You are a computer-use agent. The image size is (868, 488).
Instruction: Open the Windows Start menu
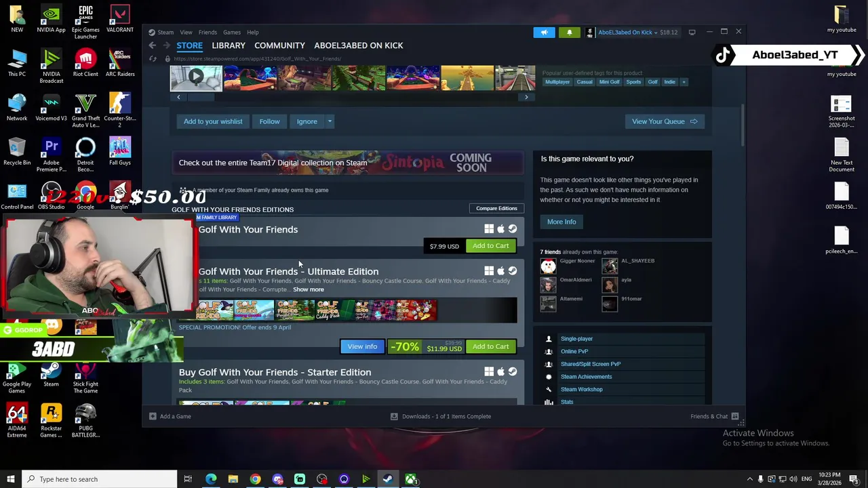click(10, 479)
